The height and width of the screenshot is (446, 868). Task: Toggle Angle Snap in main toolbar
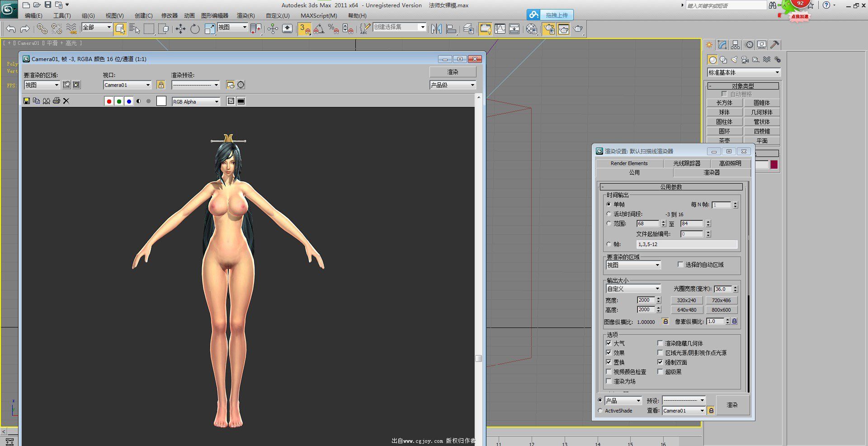(x=319, y=29)
